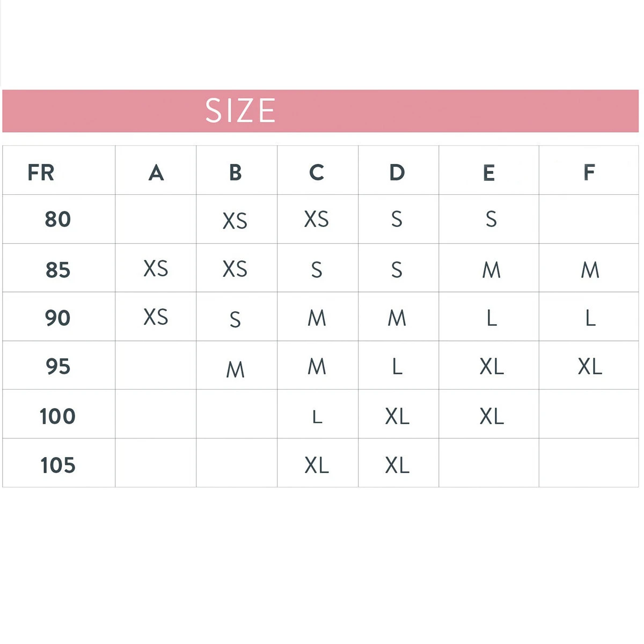Select M cell for size 85 F
This screenshot has width=644, height=644.
coord(590,270)
